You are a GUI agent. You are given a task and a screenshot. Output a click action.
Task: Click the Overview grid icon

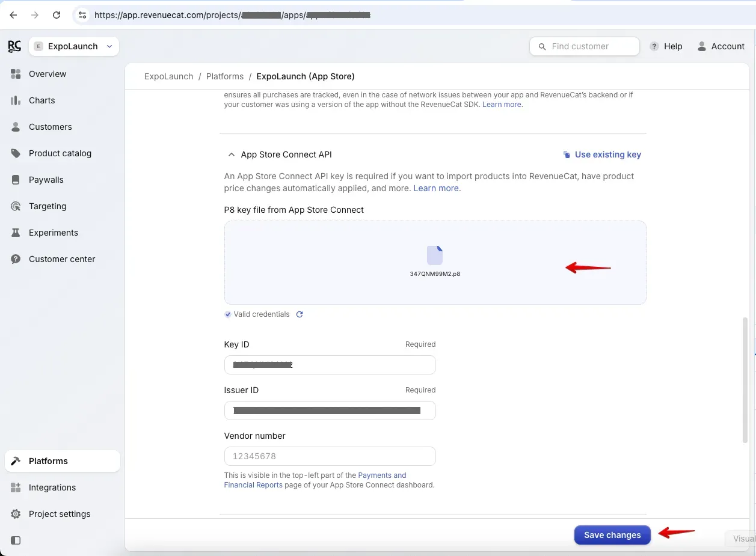16,74
